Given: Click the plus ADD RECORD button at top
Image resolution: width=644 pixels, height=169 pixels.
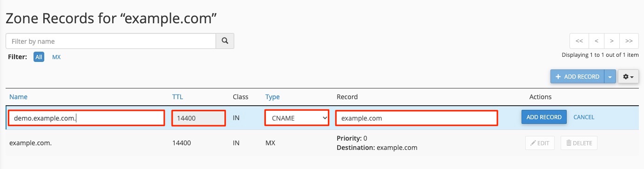Looking at the screenshot, I should (577, 76).
